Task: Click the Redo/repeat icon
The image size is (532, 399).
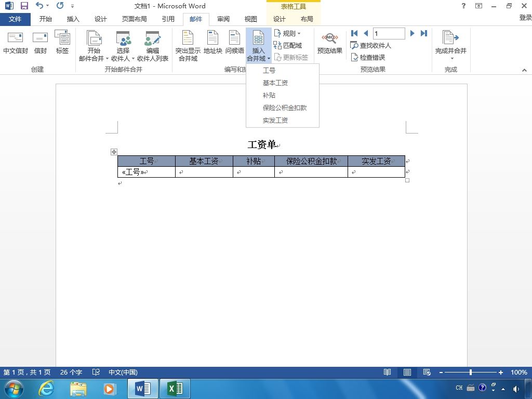Action: pyautogui.click(x=60, y=5)
